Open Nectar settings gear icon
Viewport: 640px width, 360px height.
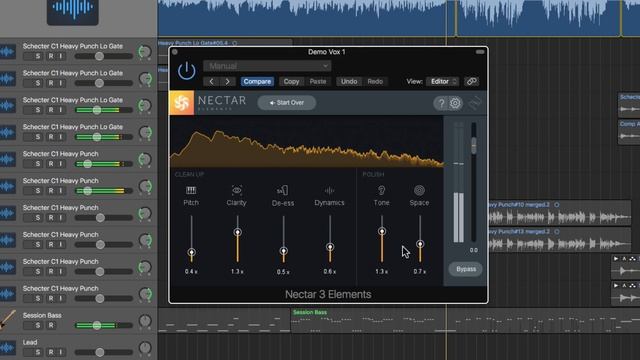tap(455, 103)
